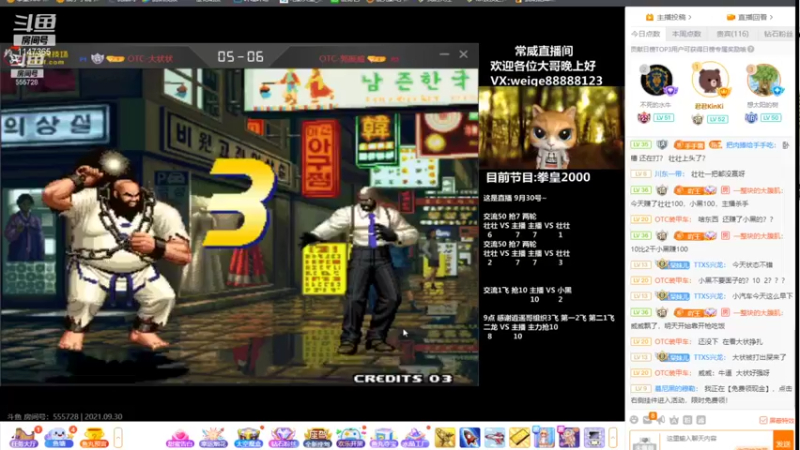This screenshot has height=450, width=800.
Task: Open the 鱼塘 fish pond icon
Action: pyautogui.click(x=59, y=437)
